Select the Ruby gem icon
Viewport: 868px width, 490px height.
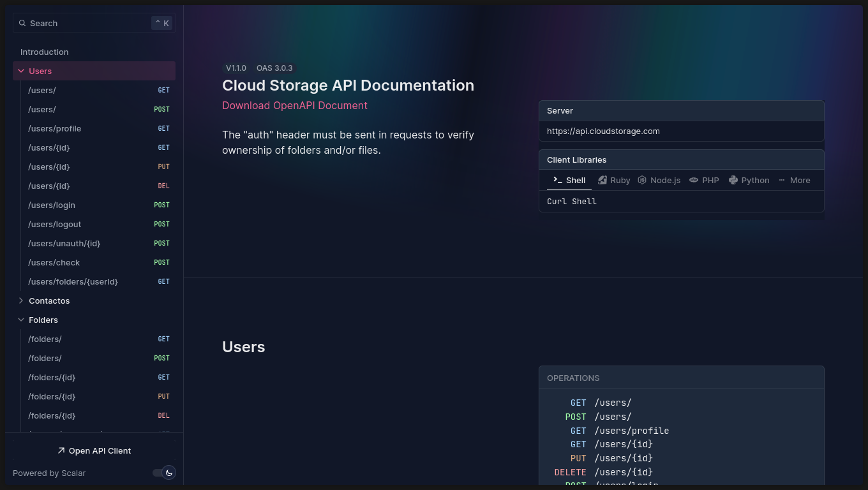(602, 180)
